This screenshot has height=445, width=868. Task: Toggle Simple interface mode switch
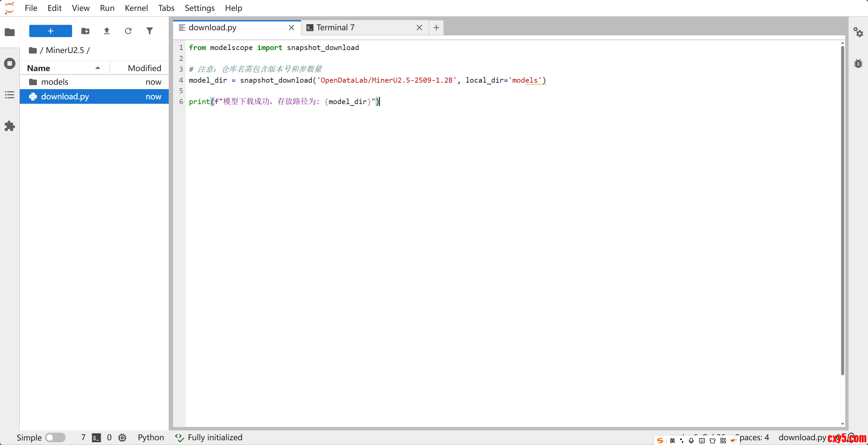click(x=55, y=437)
